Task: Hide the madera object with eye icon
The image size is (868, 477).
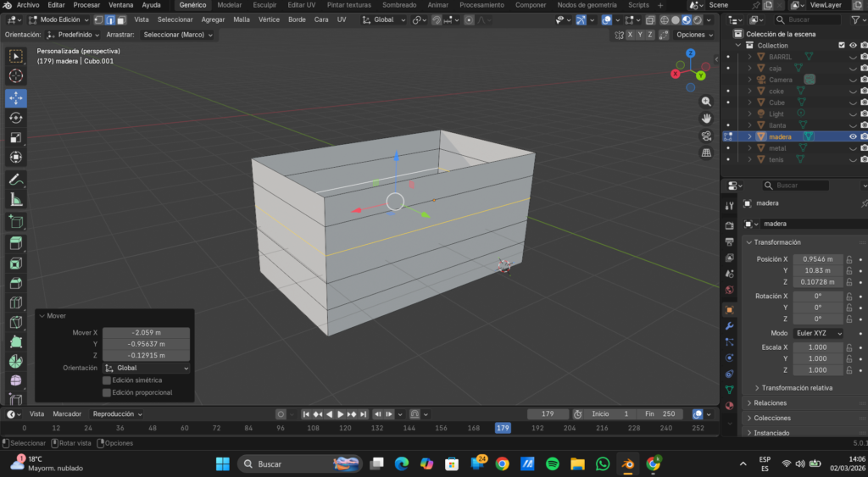Action: tap(853, 136)
